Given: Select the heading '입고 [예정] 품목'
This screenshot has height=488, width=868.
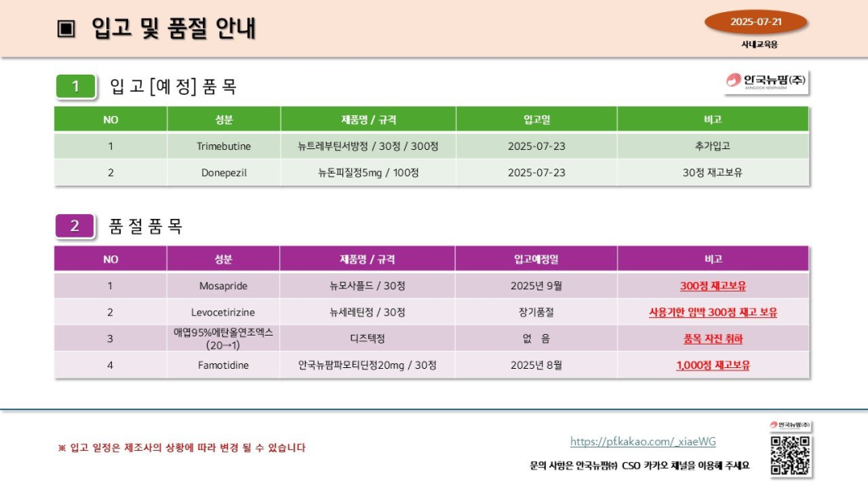Looking at the screenshot, I should [174, 86].
